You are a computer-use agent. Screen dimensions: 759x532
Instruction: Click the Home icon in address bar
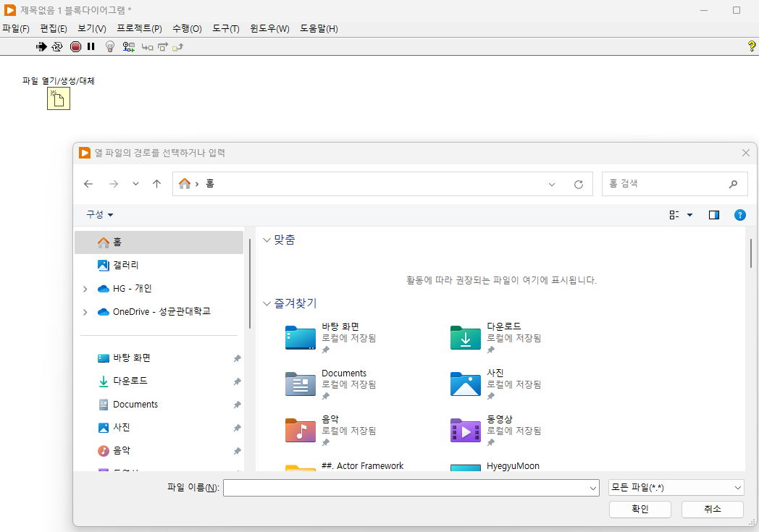click(185, 184)
